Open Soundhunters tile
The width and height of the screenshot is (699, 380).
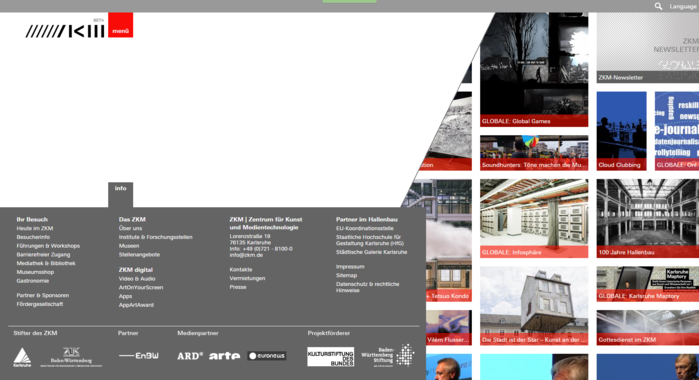coord(534,153)
